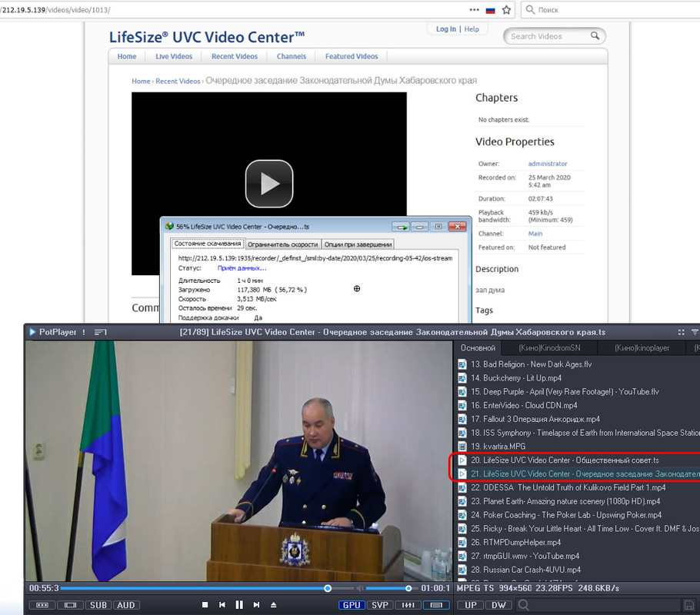700x615 pixels.
Task: Select the (Кино)KinodromSN playlist tab
Action: tap(549, 347)
